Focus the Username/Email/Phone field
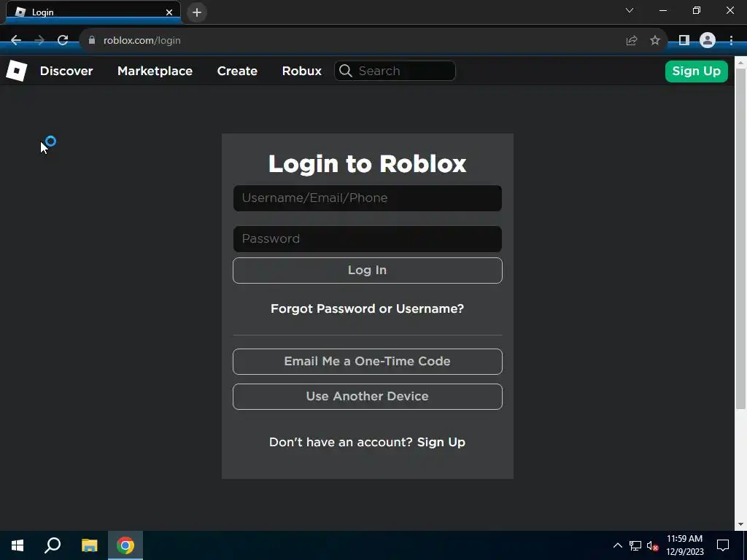Image resolution: width=747 pixels, height=560 pixels. [x=368, y=198]
